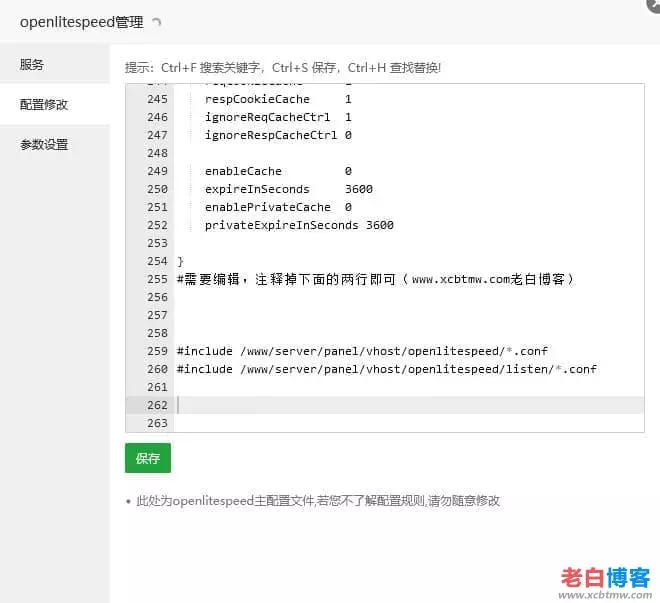Image resolution: width=660 pixels, height=603 pixels.
Task: Click line number 249 in gutter
Action: click(x=157, y=171)
